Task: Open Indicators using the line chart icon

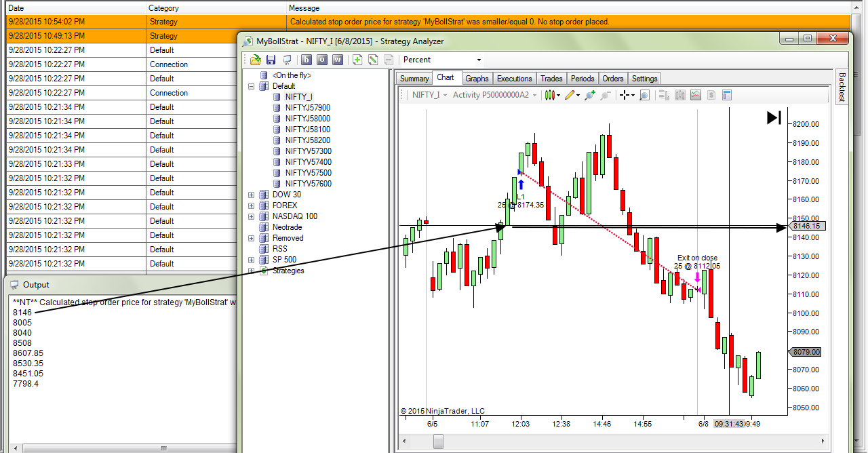Action: click(696, 95)
